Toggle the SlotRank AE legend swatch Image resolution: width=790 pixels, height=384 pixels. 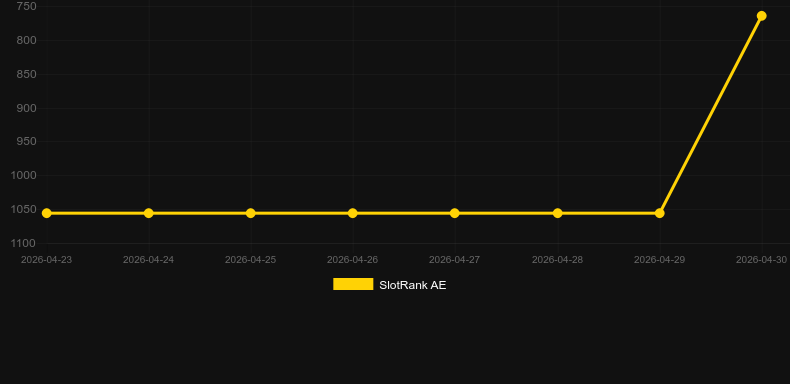point(353,284)
